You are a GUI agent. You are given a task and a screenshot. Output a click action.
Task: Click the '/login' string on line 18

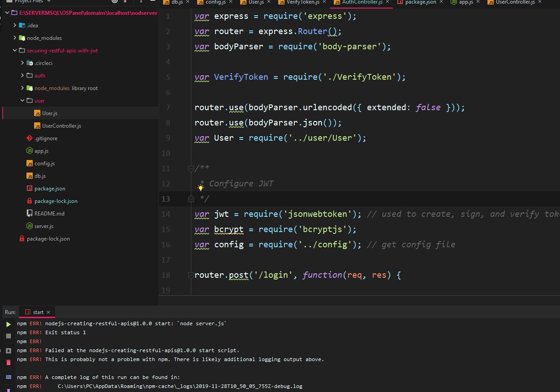[x=273, y=275]
